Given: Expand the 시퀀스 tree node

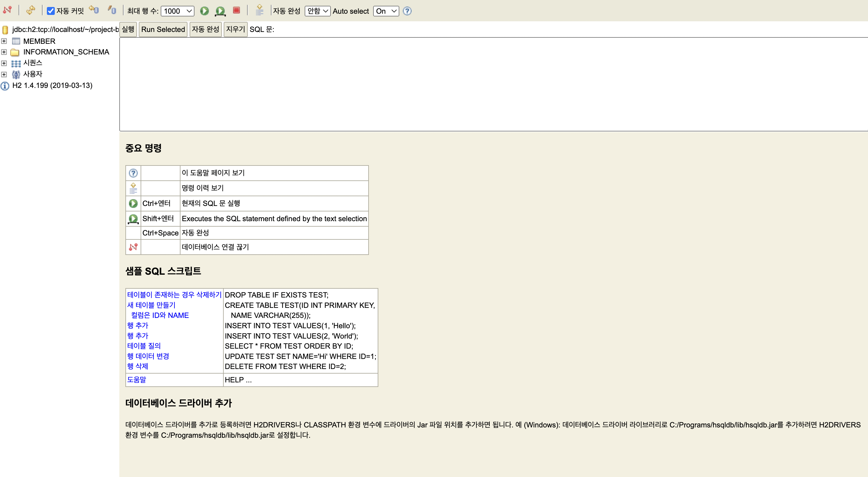Looking at the screenshot, I should [x=4, y=63].
